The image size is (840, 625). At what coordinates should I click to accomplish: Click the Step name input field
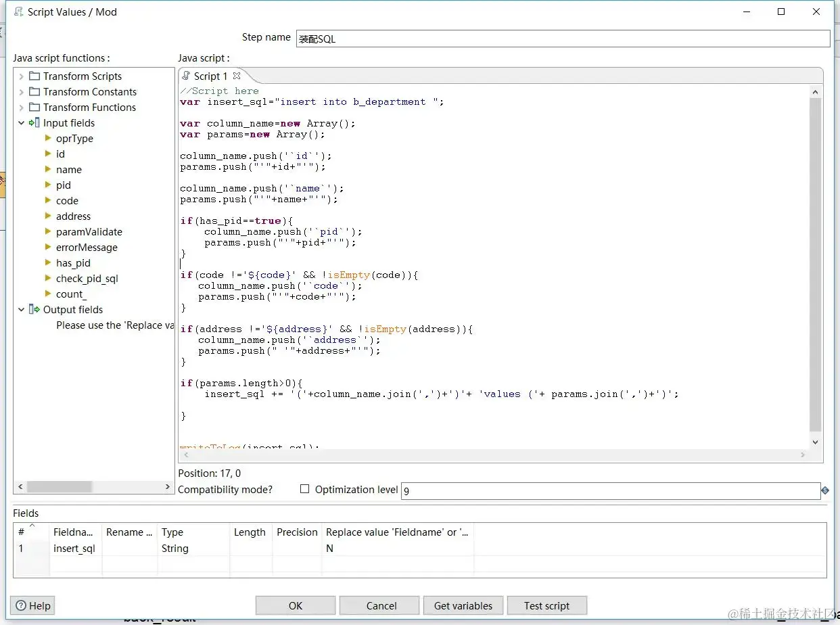pyautogui.click(x=563, y=39)
